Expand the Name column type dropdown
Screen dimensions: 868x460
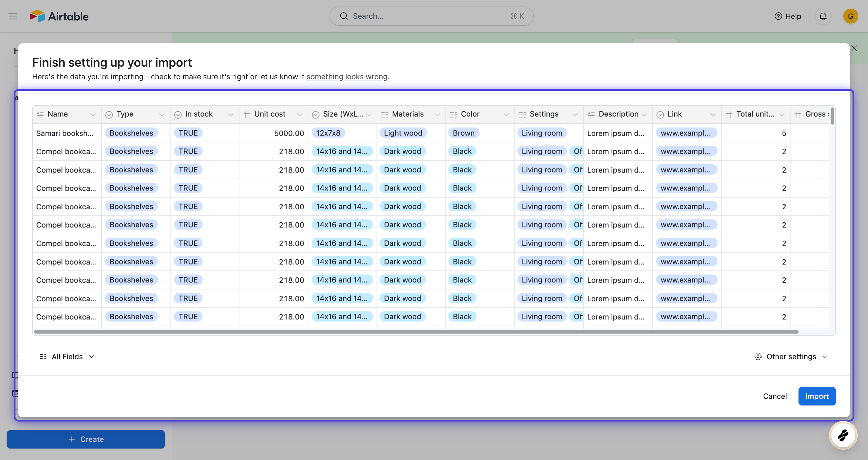point(93,115)
